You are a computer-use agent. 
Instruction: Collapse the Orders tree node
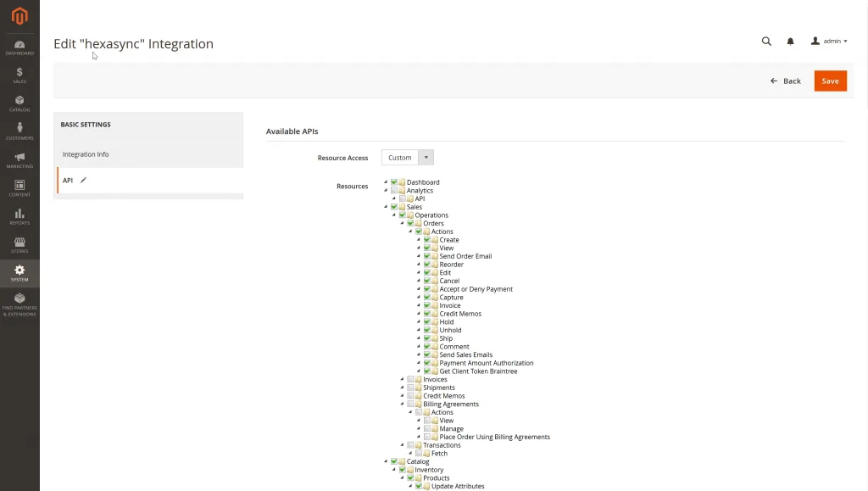click(403, 223)
